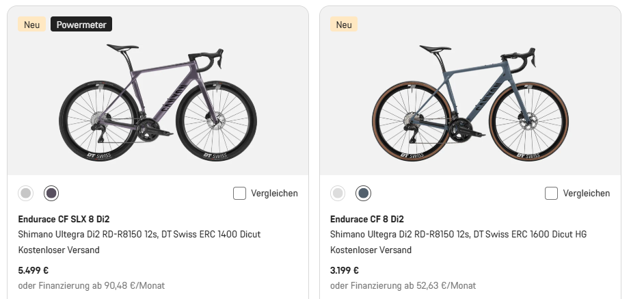644x299 pixels.
Task: Choose dark purple swatch on Endurace CF SLX 8
Action: [51, 194]
